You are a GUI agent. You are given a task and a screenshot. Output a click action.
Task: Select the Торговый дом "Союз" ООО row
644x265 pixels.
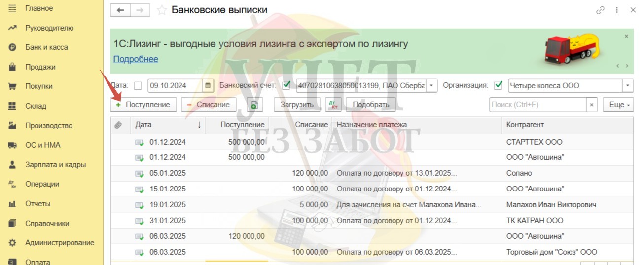tap(372, 252)
